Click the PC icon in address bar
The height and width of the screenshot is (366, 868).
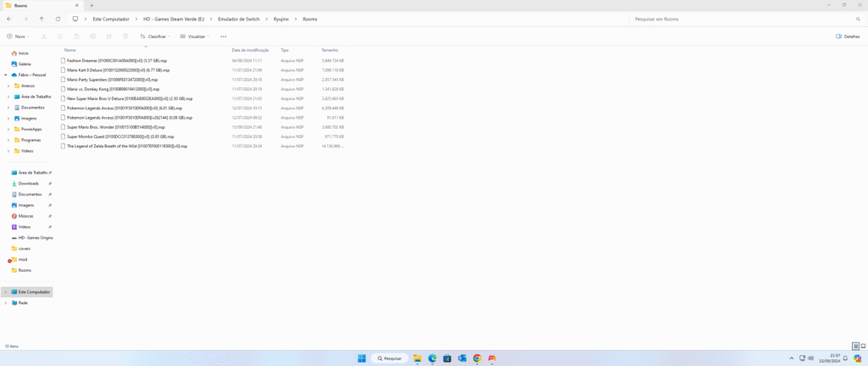click(75, 19)
